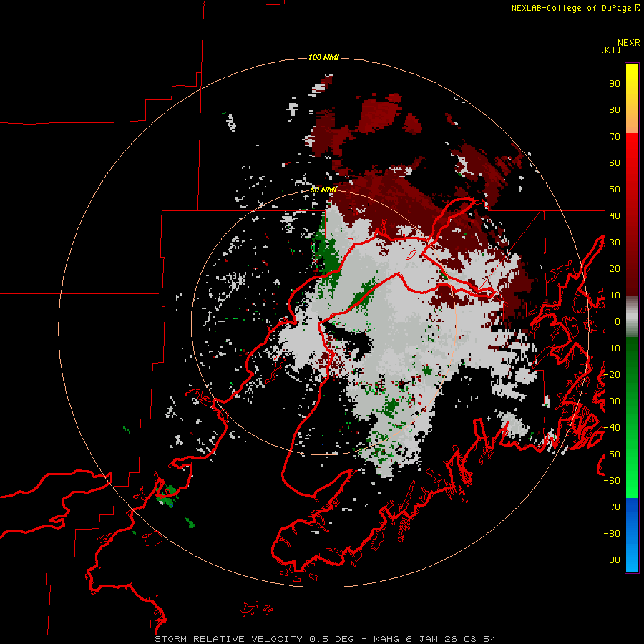The width and height of the screenshot is (644, 644).
Task: Click the -40 value on the color scale
Action: (x=612, y=428)
